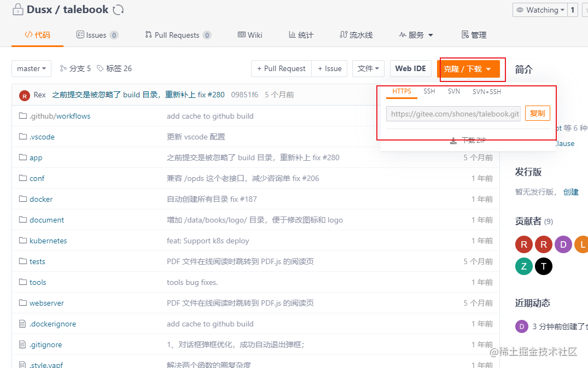This screenshot has width=588, height=368.
Task: Select the HTTPS clone tab
Action: (x=401, y=91)
